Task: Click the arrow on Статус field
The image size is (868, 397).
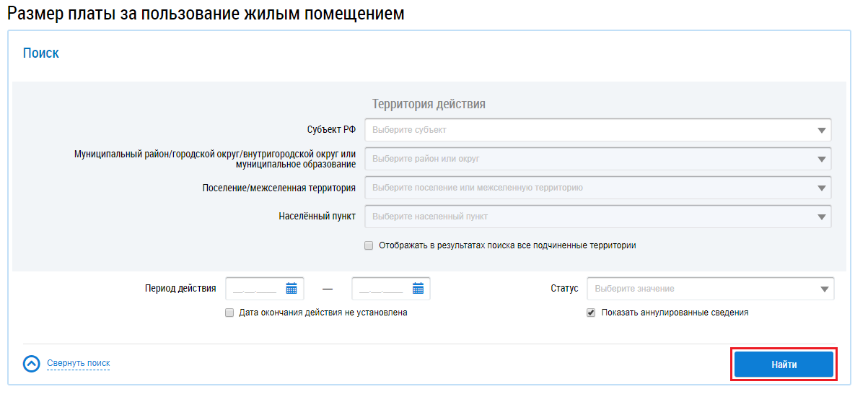Action: (x=824, y=289)
